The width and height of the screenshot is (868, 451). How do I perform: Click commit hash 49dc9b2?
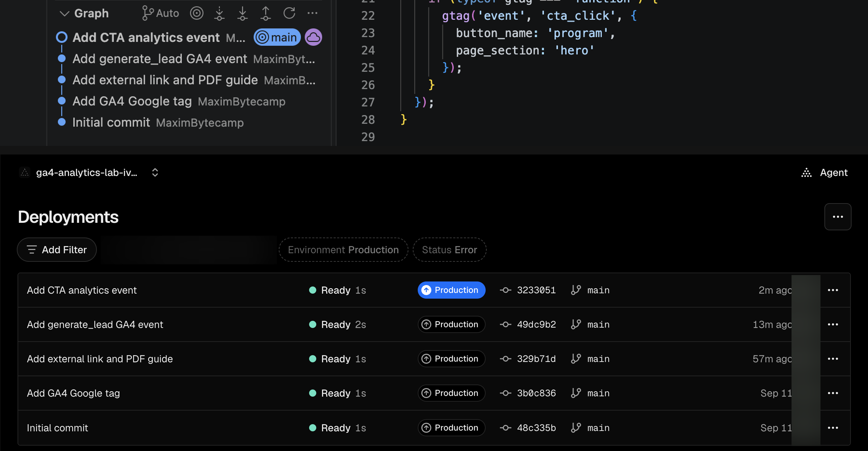[536, 324]
